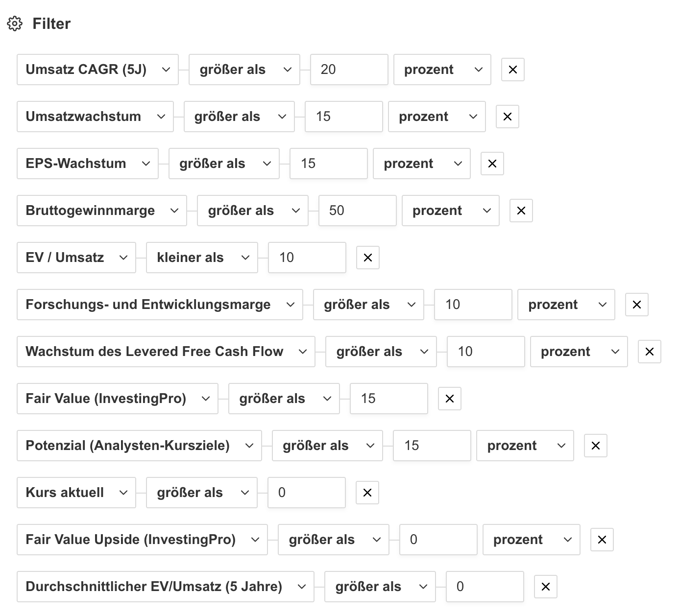Focus the Umsatz CAGR value field showing 20
679x616 pixels.
pos(349,70)
